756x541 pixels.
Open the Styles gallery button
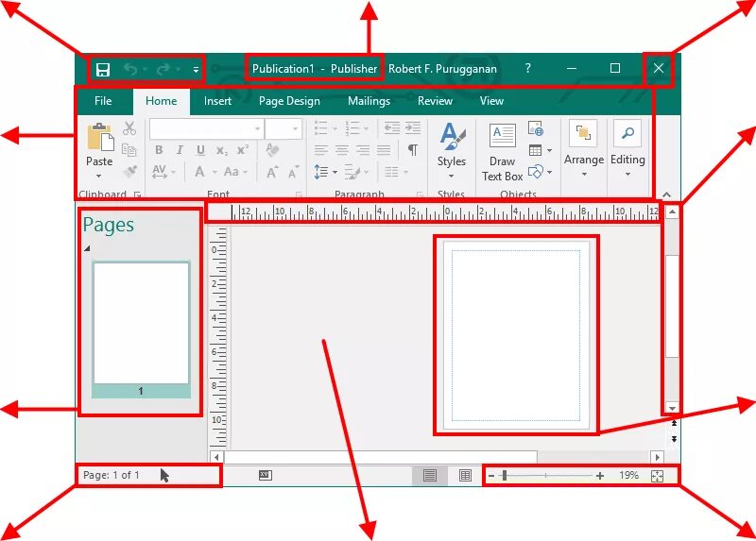[x=452, y=150]
